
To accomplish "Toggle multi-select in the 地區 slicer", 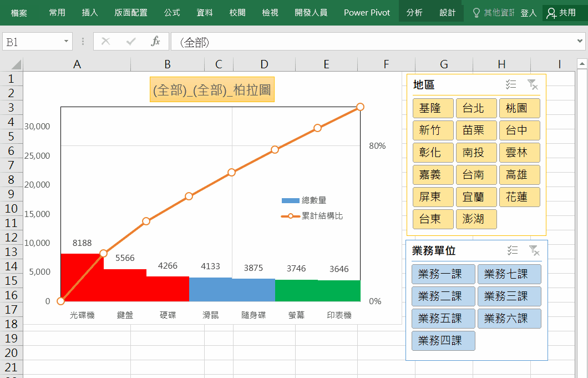I will (511, 84).
